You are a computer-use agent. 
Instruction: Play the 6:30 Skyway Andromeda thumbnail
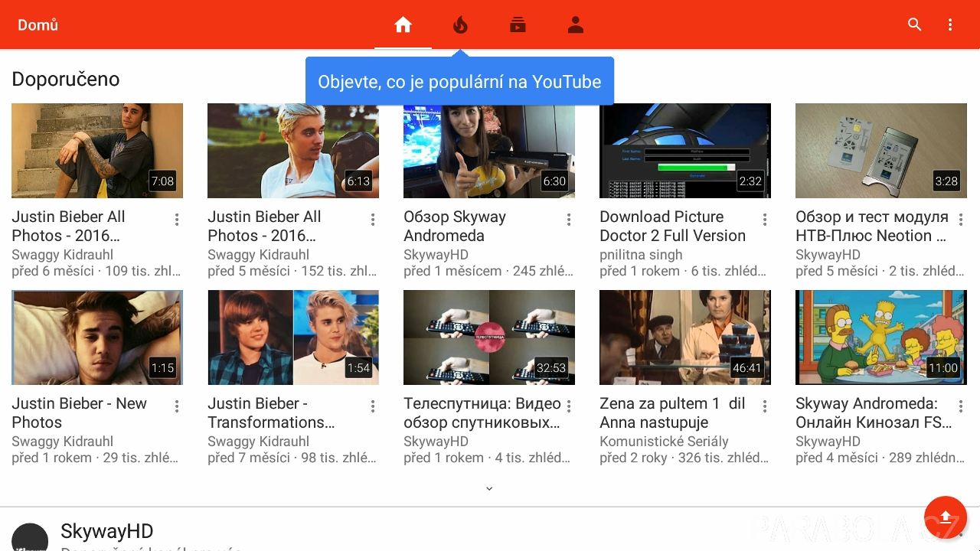pos(489,151)
